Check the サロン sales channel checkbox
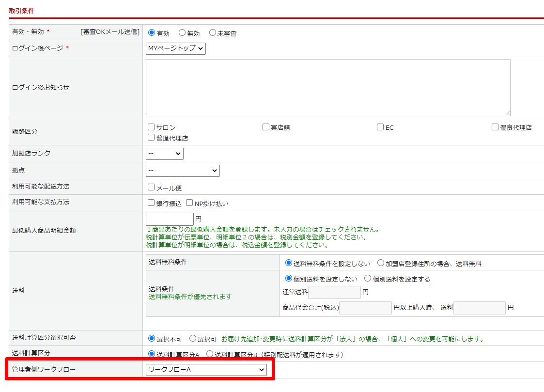The image size is (544, 392). click(151, 127)
